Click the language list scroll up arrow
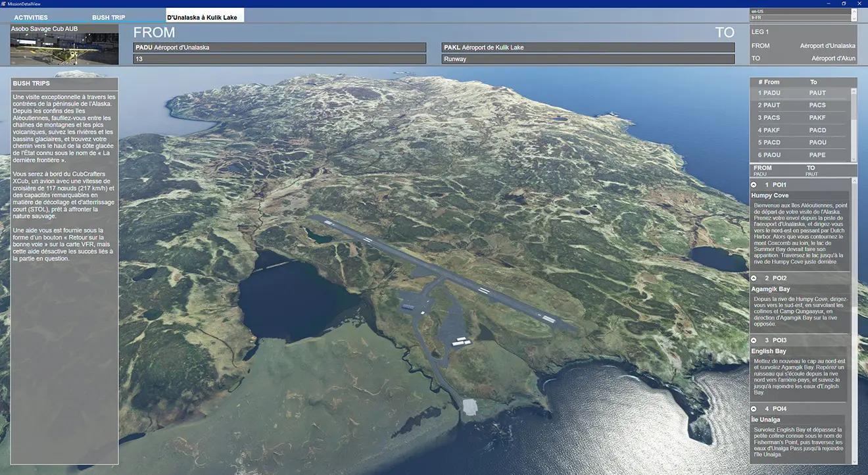Image resolution: width=868 pixels, height=475 pixels. pos(854,11)
